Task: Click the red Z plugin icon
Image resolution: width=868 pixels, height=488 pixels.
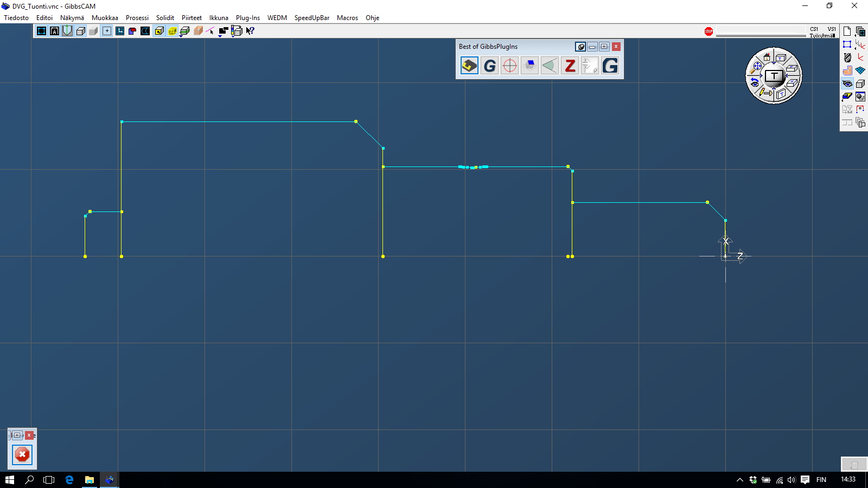Action: pos(570,66)
